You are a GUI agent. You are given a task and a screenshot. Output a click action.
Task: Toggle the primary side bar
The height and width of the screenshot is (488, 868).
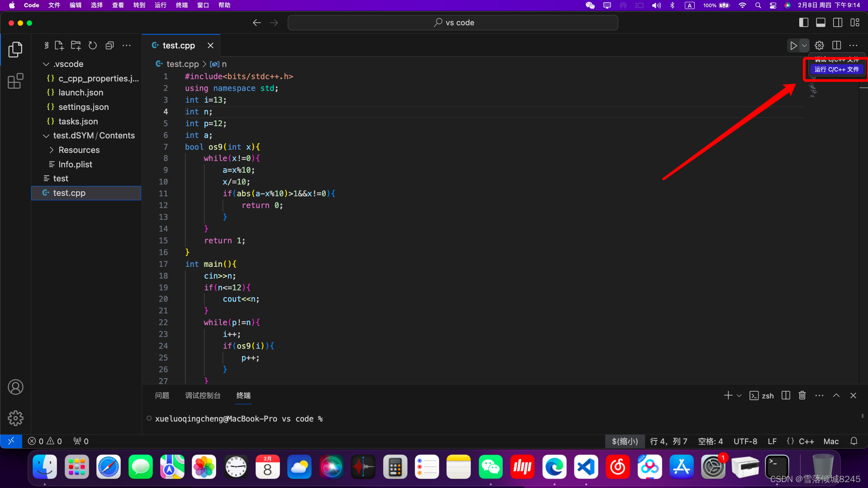804,23
